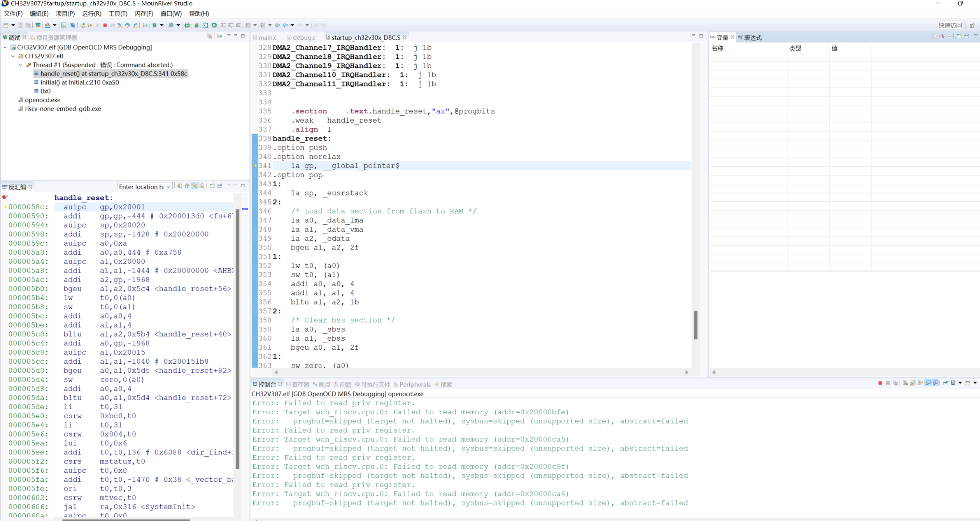Click the 快速访问 quick access field
This screenshot has width=980, height=521.
click(x=950, y=25)
